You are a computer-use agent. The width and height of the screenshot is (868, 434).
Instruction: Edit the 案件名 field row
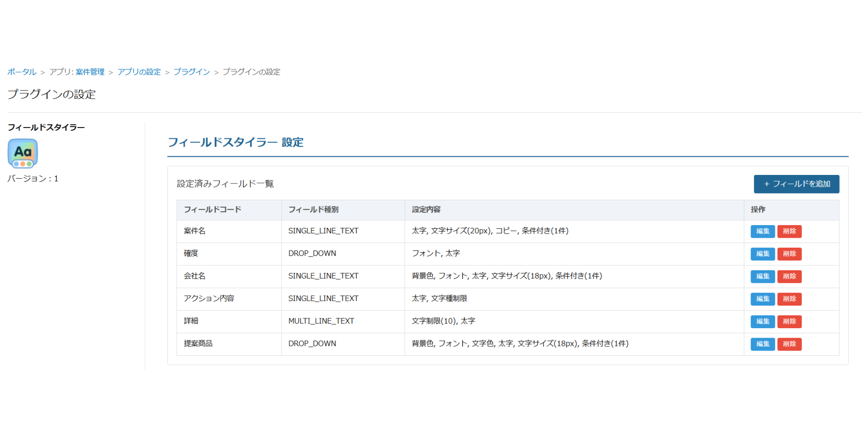click(x=762, y=231)
